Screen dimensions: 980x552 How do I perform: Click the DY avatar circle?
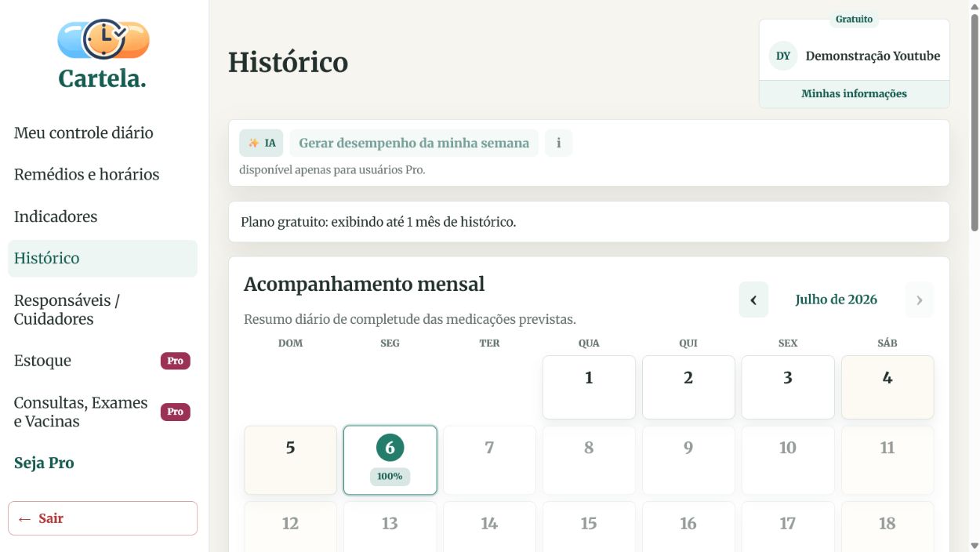point(782,56)
